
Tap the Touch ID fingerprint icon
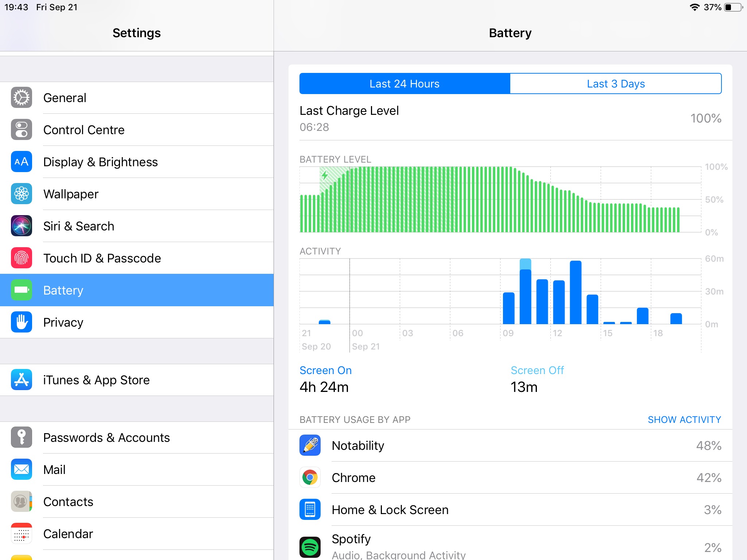coord(22,258)
